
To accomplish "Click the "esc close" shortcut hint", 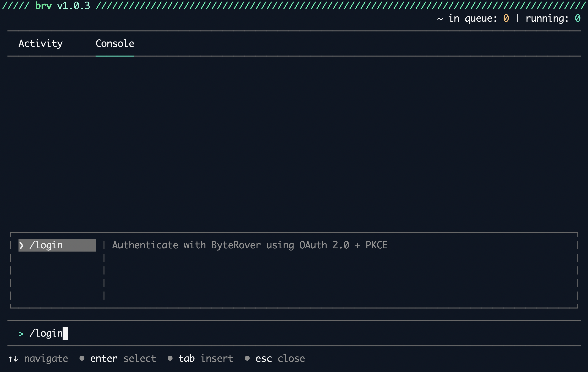I will pos(280,358).
